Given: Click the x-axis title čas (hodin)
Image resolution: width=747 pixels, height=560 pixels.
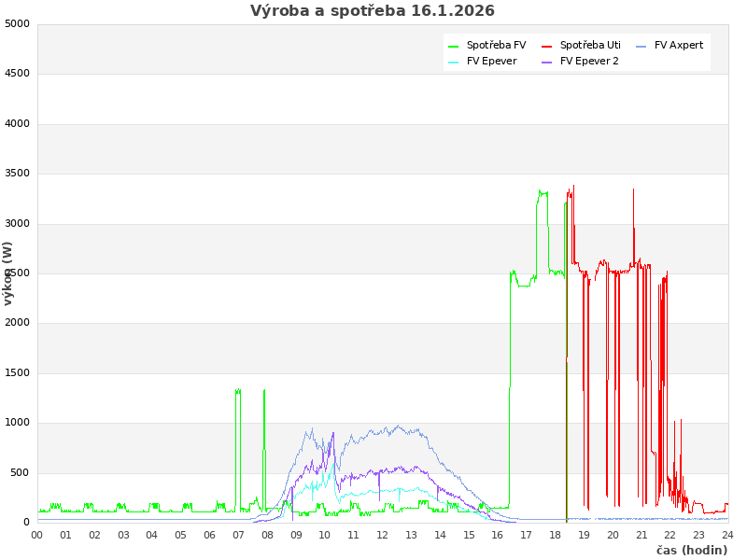Looking at the screenshot, I should [x=691, y=551].
